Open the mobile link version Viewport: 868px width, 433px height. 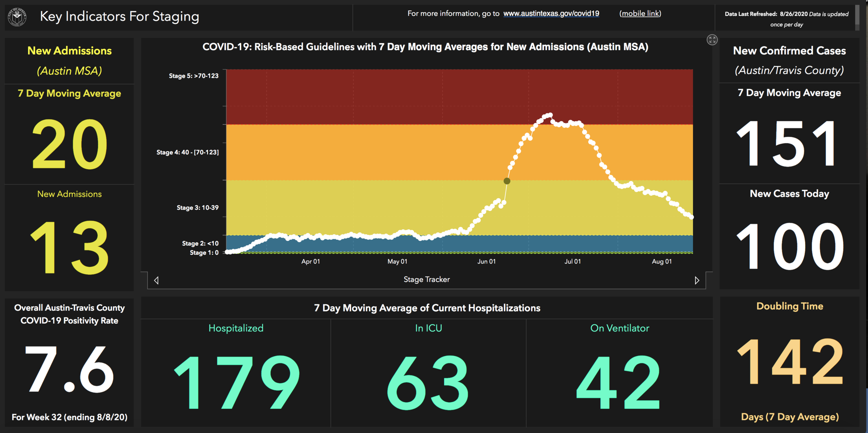click(x=640, y=14)
